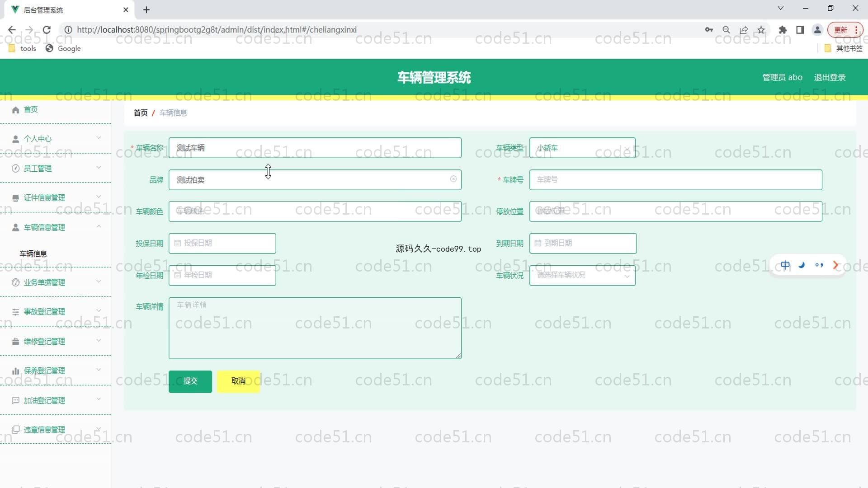Click the 车辆详情 text area
This screenshot has width=868, height=488.
[x=315, y=328]
